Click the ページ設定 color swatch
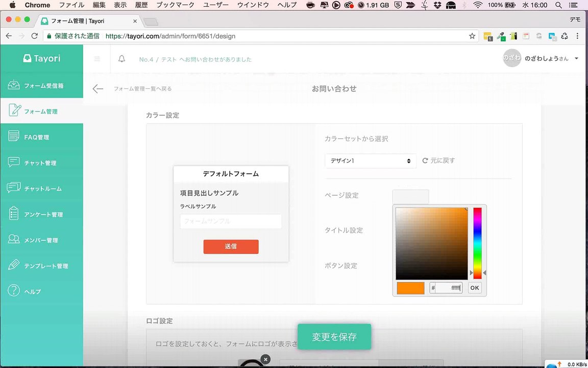This screenshot has width=588, height=368. (x=410, y=196)
